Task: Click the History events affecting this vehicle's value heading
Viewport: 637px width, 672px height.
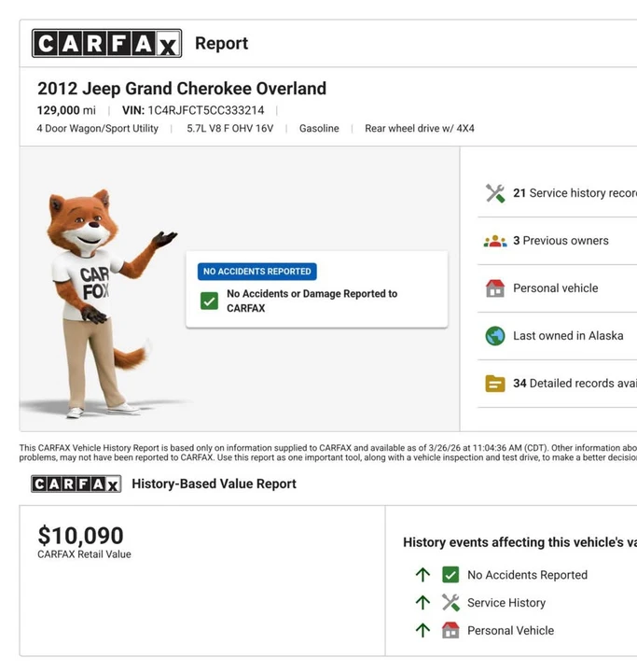Action: click(519, 542)
